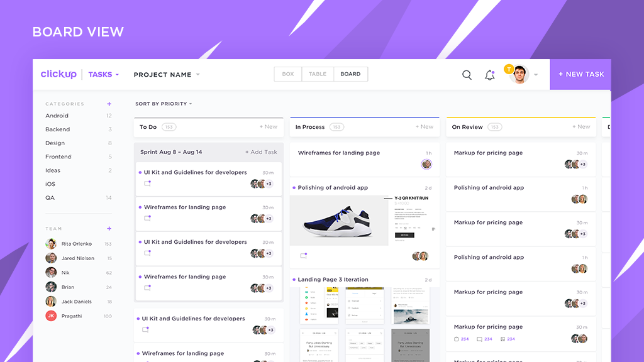Click the + NEW TASK button

pyautogui.click(x=580, y=74)
